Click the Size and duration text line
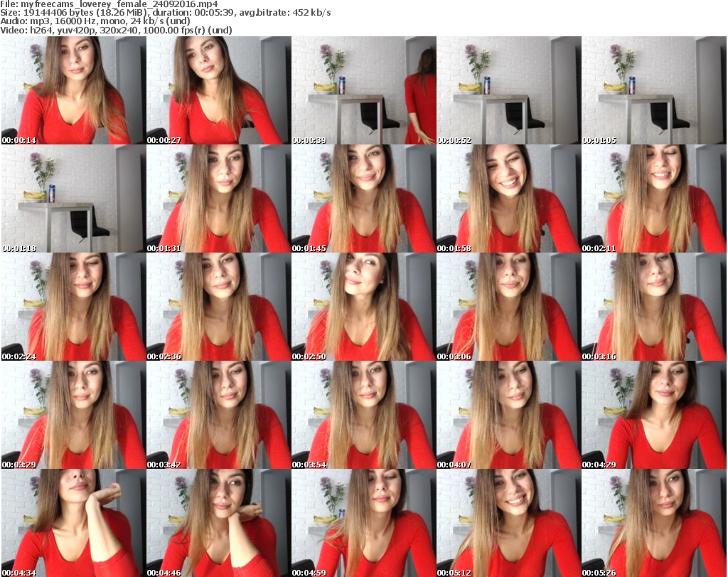This screenshot has width=728, height=577. [x=165, y=13]
